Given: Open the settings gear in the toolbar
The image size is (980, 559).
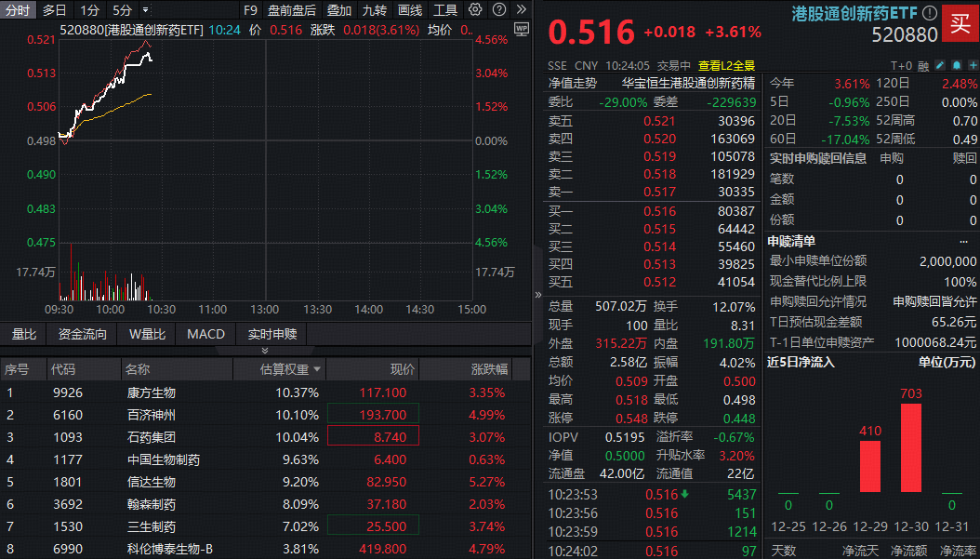Looking at the screenshot, I should (473, 10).
